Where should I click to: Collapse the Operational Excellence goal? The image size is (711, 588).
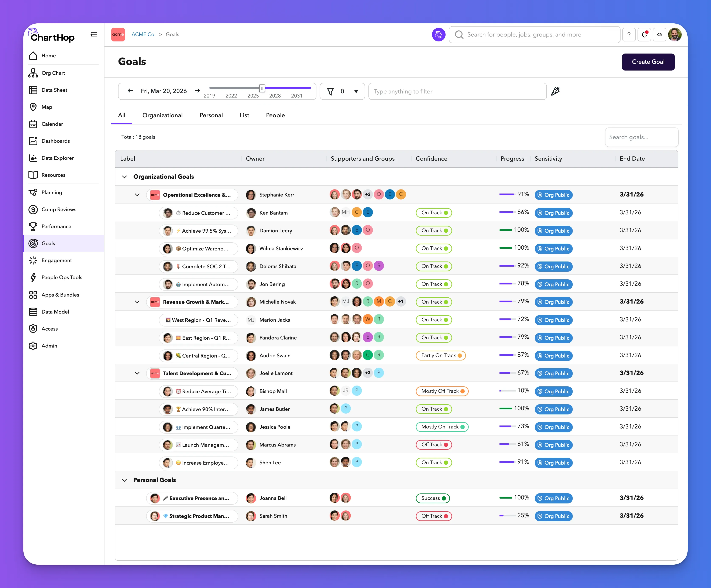[137, 195]
